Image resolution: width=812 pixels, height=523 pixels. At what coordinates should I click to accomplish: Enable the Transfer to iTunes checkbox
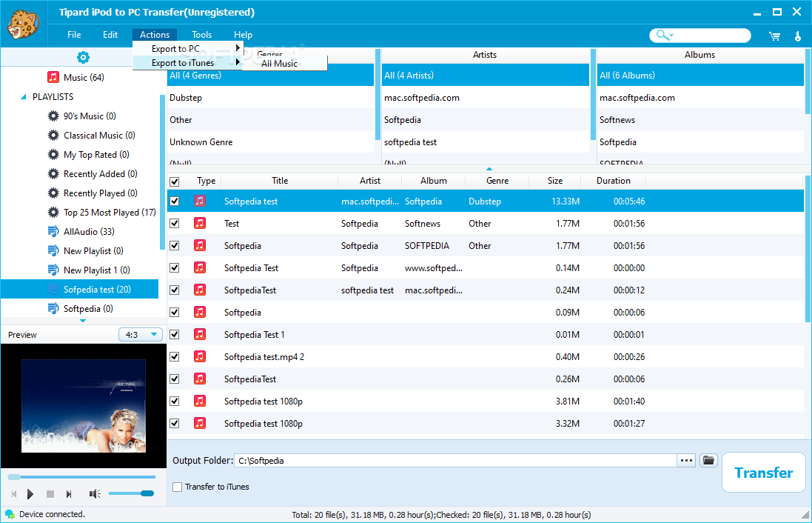point(177,487)
